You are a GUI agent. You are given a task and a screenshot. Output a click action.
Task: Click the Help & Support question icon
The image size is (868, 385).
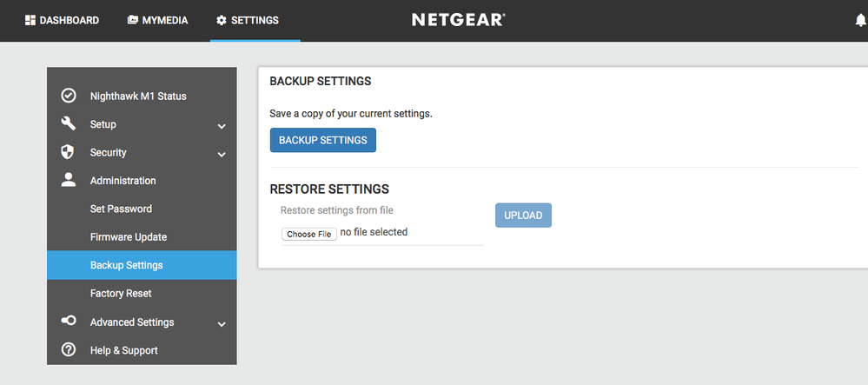68,349
